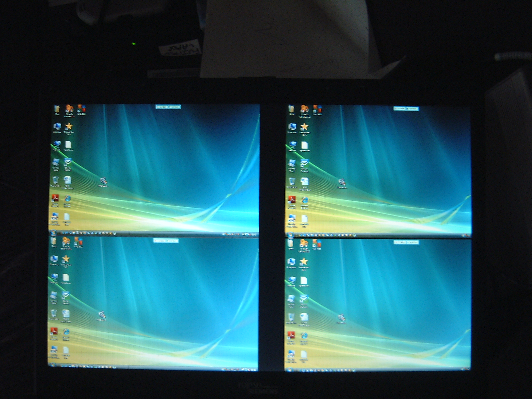Screen dimensions: 532x399
Task: Click the small floating toolbar in lower-right desktop copy
Action: 407,242
